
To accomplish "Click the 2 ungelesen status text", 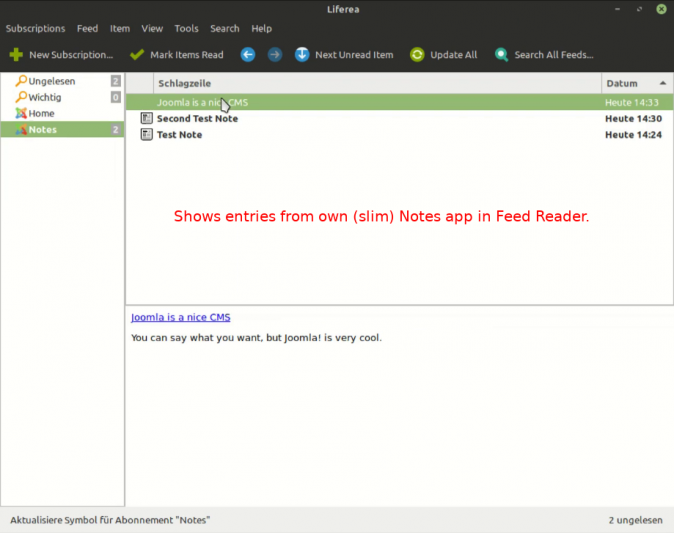I will click(x=635, y=520).
